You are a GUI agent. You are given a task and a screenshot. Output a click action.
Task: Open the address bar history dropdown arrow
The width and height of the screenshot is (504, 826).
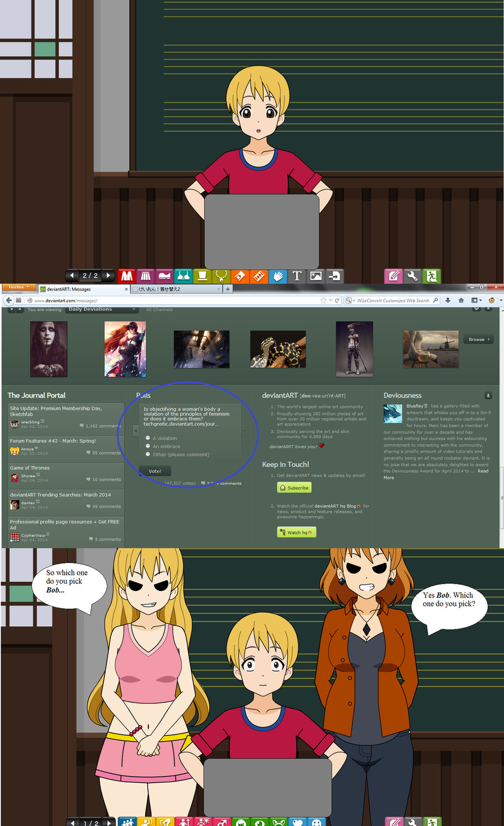[x=331, y=300]
